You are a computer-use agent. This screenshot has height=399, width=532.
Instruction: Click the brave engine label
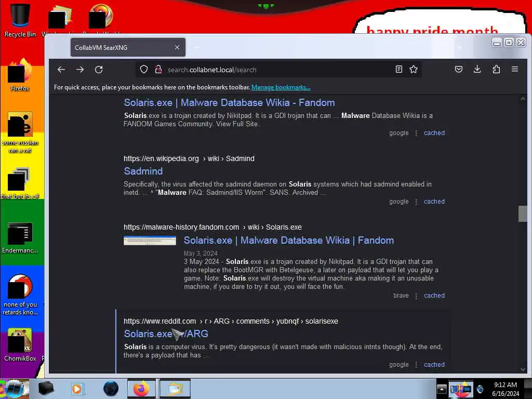[x=401, y=296]
